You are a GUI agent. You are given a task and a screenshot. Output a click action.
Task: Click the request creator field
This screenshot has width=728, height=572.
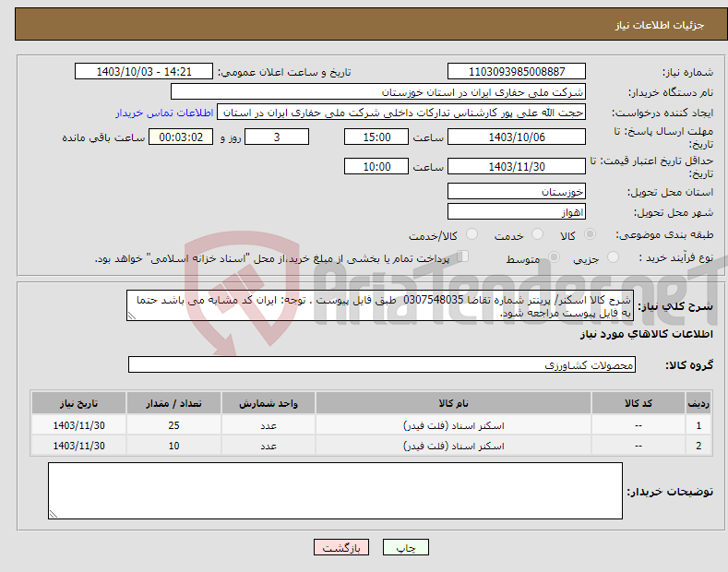pyautogui.click(x=401, y=113)
